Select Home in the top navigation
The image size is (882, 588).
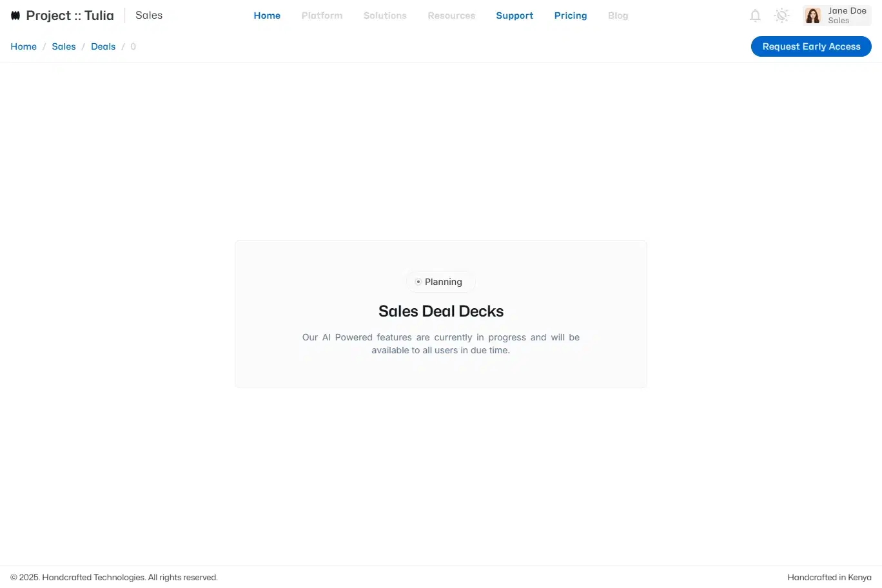coord(267,15)
